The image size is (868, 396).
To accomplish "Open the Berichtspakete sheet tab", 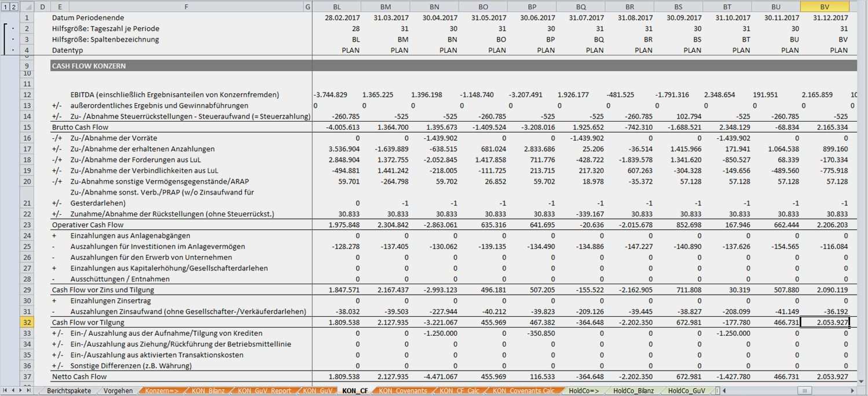I will 69,391.
